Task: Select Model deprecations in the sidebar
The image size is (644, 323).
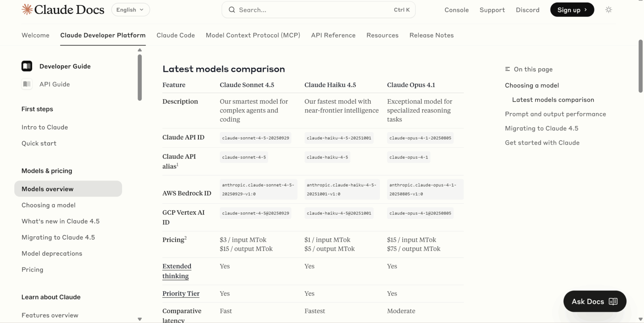Action: point(52,253)
